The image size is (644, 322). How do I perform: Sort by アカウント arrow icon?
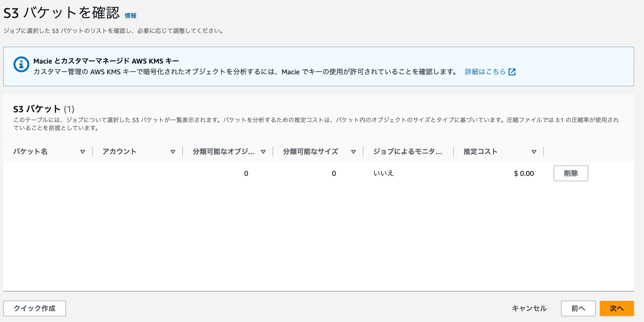point(173,152)
